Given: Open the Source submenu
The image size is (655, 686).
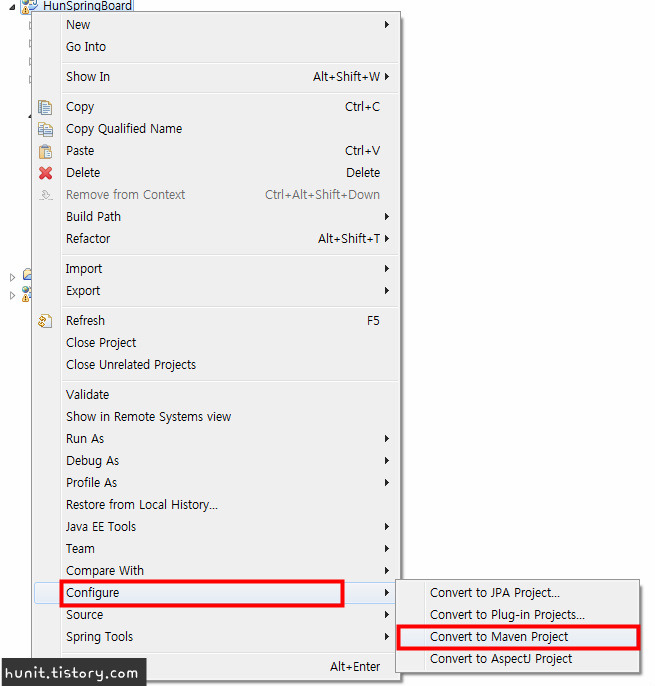Looking at the screenshot, I should tap(217, 615).
